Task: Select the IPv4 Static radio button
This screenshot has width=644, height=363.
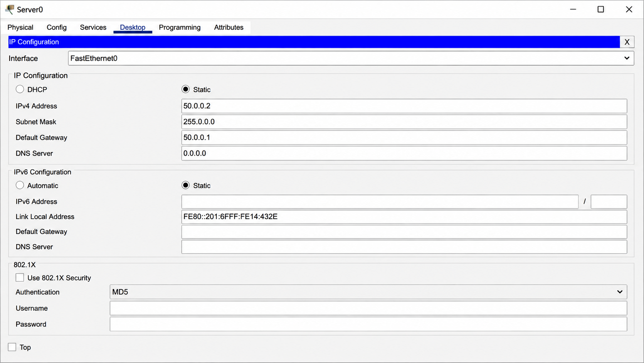Action: [x=185, y=89]
